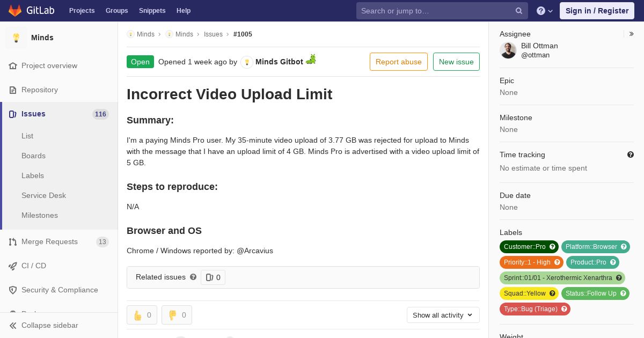Image resolution: width=644 pixels, height=338 pixels.
Task: Click the Minds Gitbot avatar icon
Action: click(x=247, y=62)
